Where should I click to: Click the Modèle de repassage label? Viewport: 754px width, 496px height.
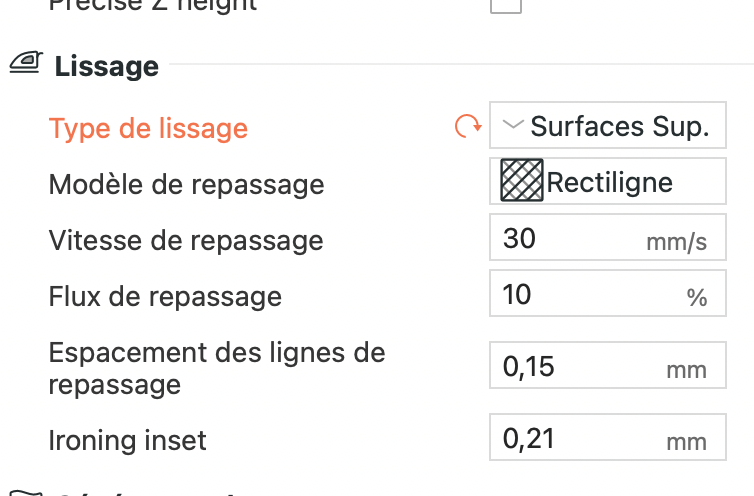click(x=186, y=184)
